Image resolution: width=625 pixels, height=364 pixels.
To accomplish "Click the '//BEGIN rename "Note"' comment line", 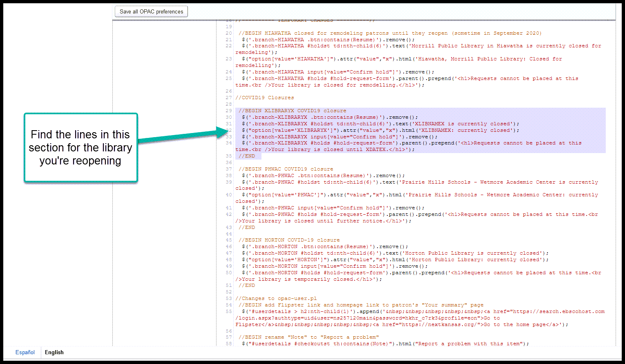I will click(x=308, y=337).
